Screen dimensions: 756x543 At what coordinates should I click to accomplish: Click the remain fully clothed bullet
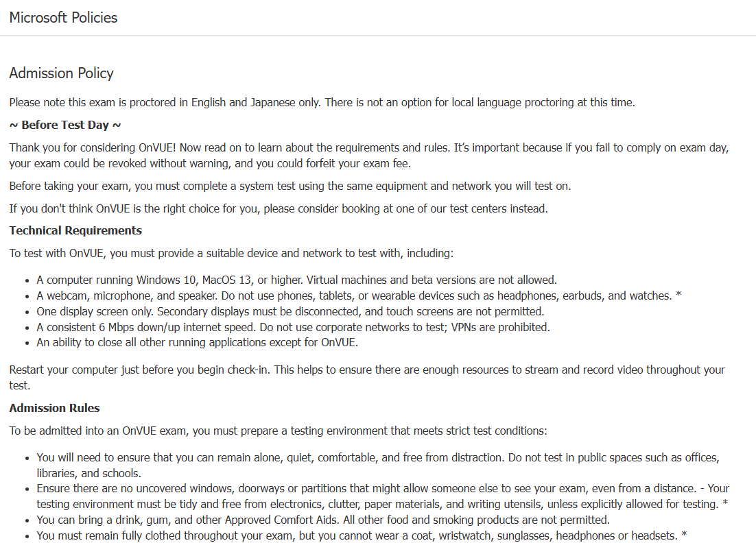(362, 535)
